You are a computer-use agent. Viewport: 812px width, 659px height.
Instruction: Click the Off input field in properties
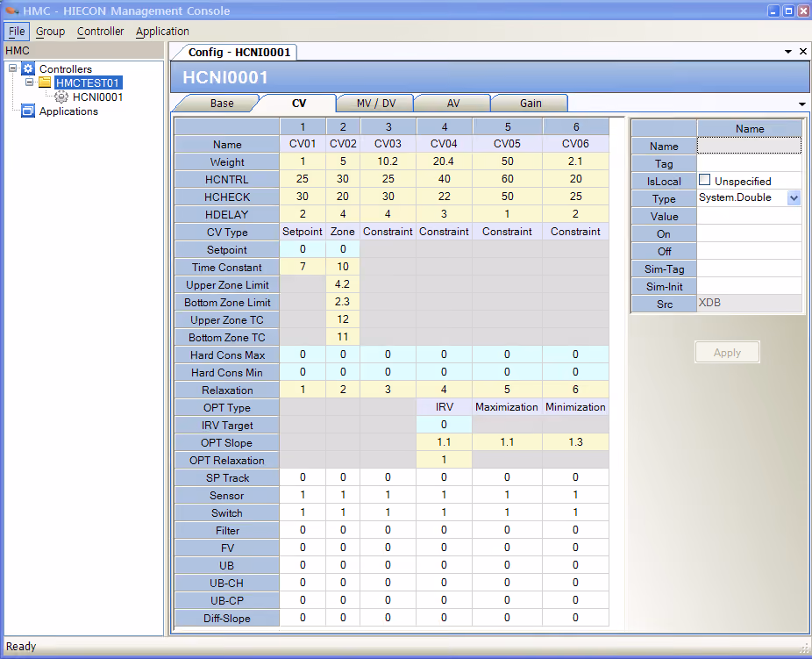[x=749, y=251]
